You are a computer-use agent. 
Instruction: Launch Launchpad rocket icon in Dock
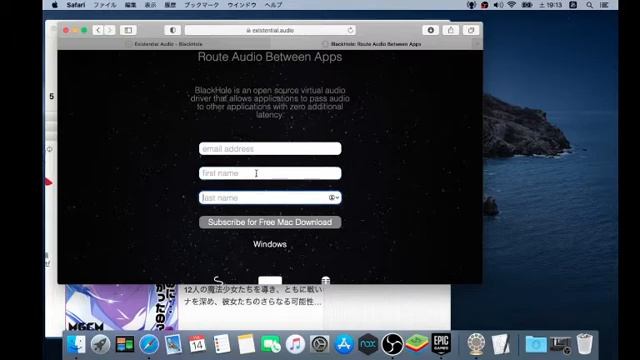point(100,344)
